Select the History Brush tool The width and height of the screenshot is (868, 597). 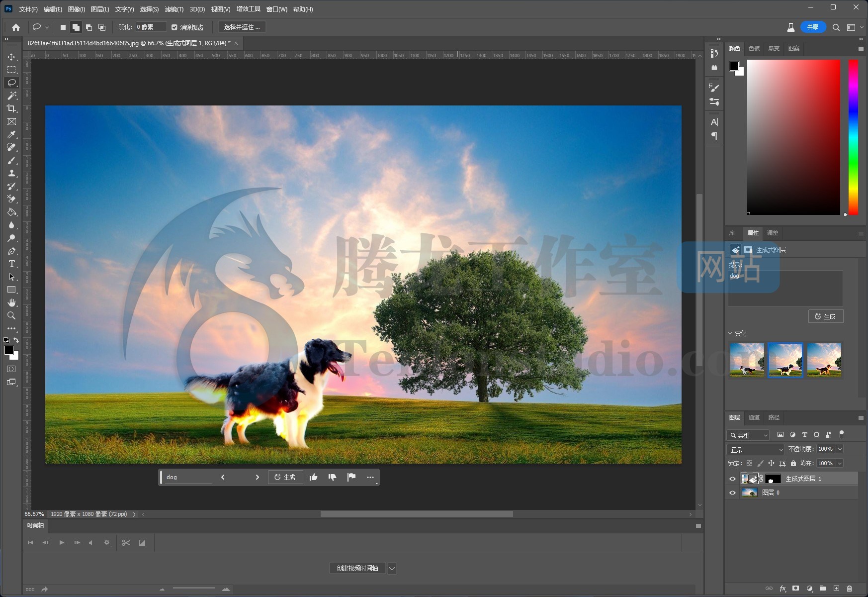pyautogui.click(x=11, y=186)
